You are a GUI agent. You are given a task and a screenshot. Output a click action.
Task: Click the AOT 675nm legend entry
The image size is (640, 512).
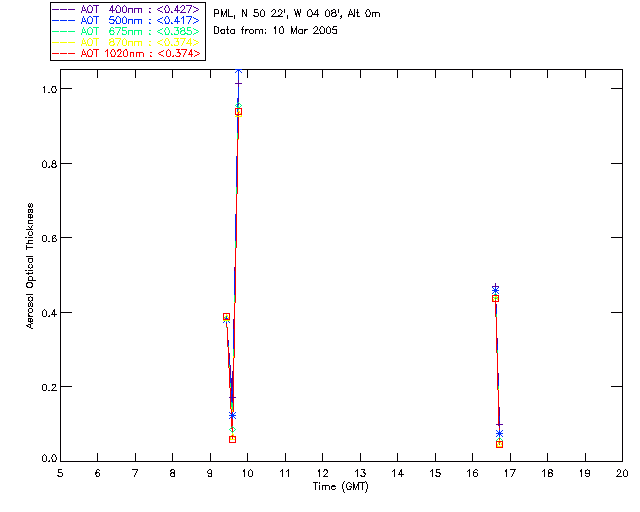click(127, 31)
